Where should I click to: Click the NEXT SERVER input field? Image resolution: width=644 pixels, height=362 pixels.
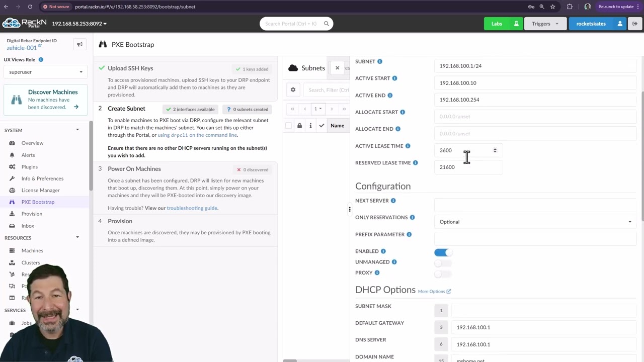535,205
